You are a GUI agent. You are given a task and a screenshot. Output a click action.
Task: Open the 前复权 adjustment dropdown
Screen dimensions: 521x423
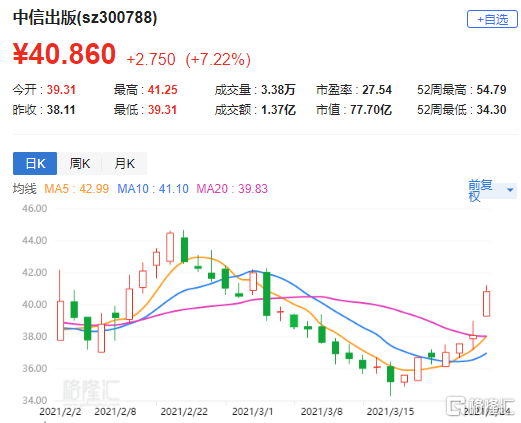(x=492, y=191)
